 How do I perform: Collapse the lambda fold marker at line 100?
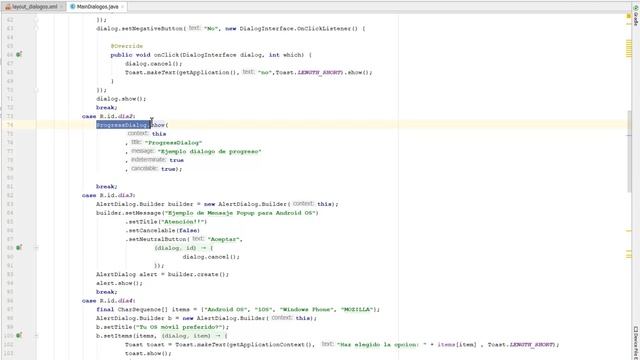click(36, 336)
